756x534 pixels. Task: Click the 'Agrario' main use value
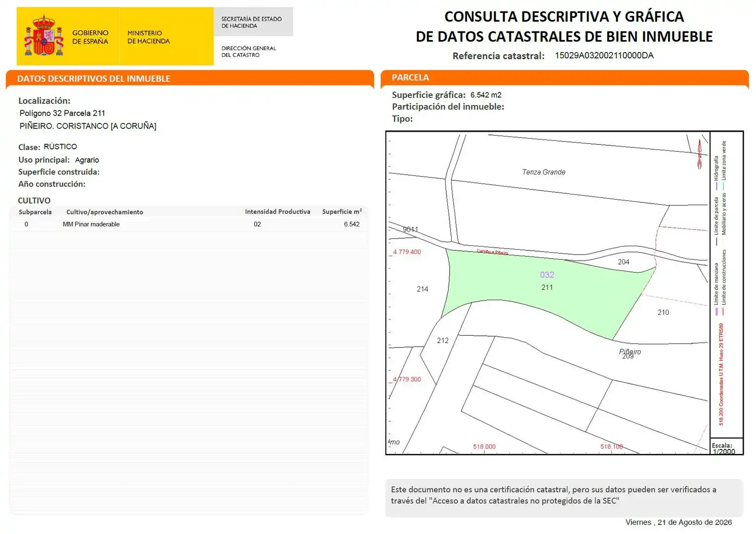(87, 160)
